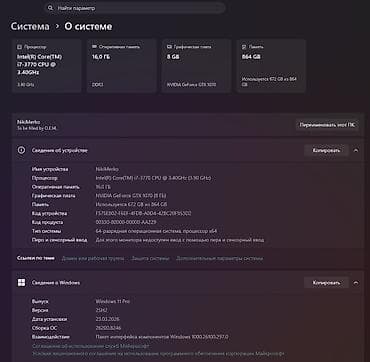This screenshot has height=362, width=370.
Task: Select the Имя устройства row label
Action: pyautogui.click(x=50, y=169)
